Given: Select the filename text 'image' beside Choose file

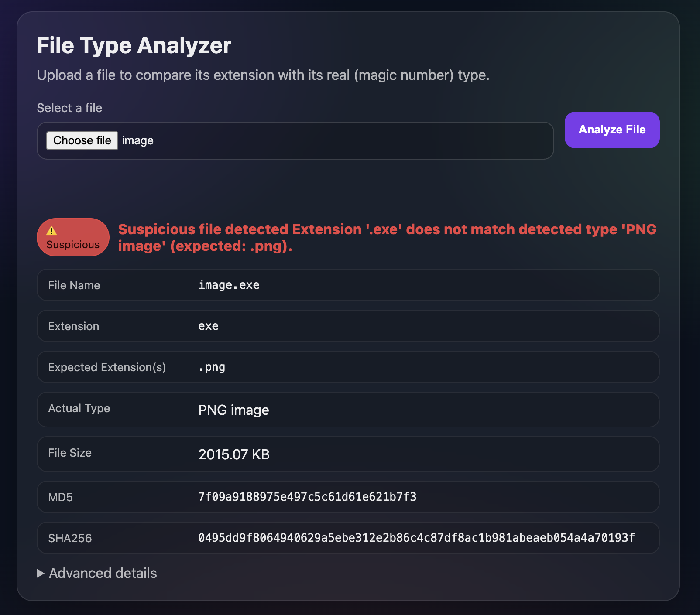Looking at the screenshot, I should tap(137, 140).
